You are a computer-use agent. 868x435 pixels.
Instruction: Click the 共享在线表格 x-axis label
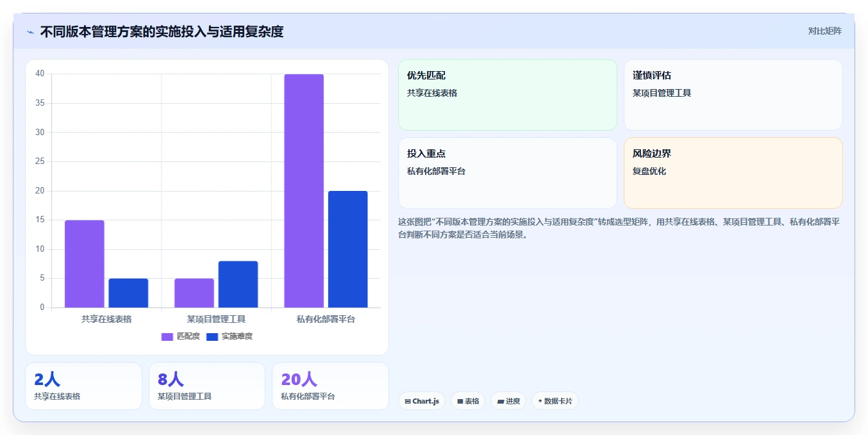(x=106, y=319)
